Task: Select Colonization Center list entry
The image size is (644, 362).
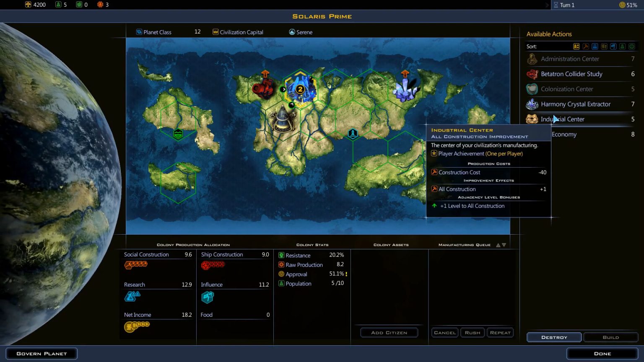Action: pos(581,89)
